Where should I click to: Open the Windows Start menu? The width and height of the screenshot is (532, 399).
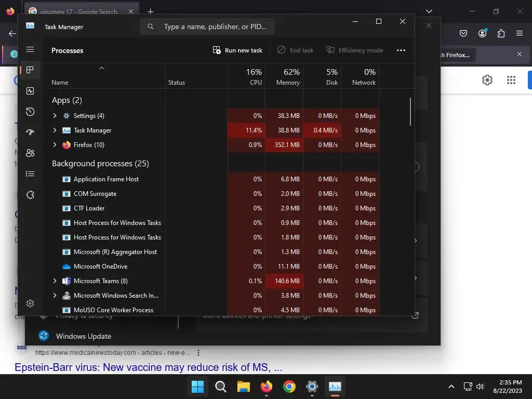coord(197,387)
